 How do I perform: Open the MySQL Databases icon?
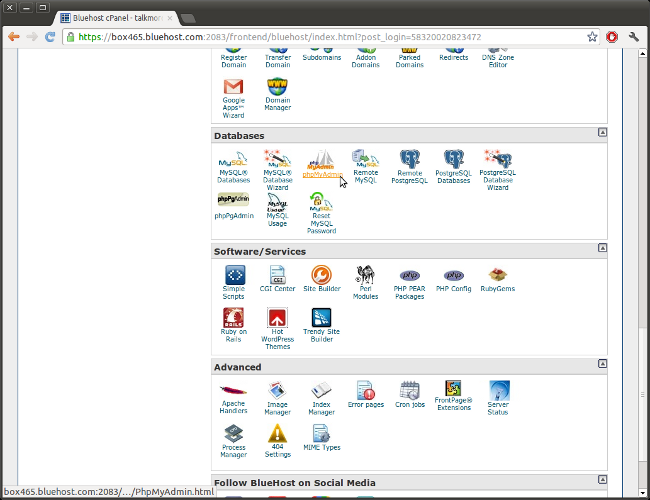click(233, 167)
